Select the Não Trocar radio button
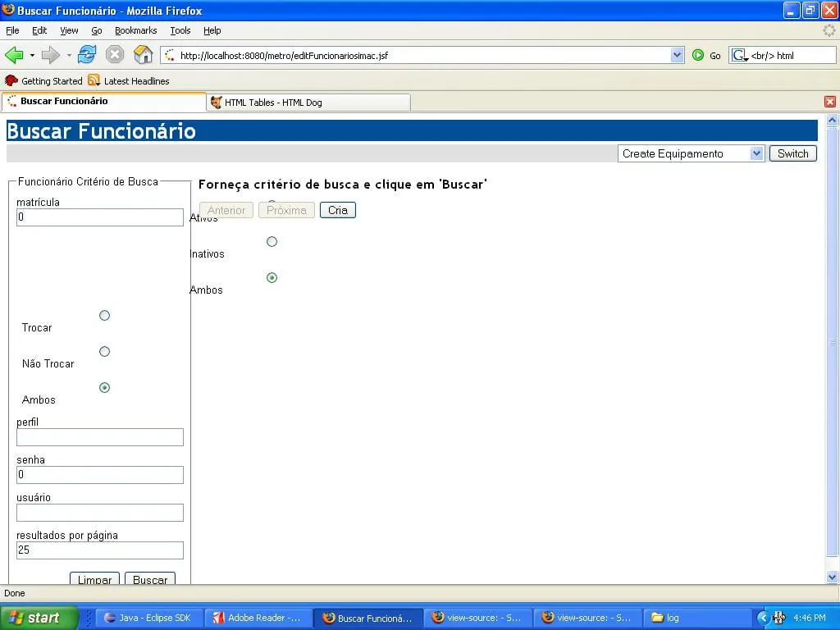Image resolution: width=840 pixels, height=630 pixels. coord(104,351)
